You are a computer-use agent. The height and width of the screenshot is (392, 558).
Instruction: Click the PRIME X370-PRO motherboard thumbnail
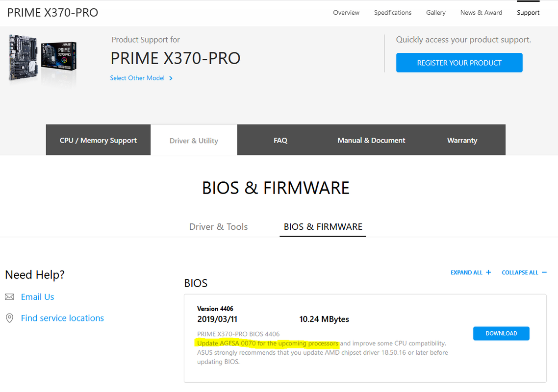pos(42,58)
